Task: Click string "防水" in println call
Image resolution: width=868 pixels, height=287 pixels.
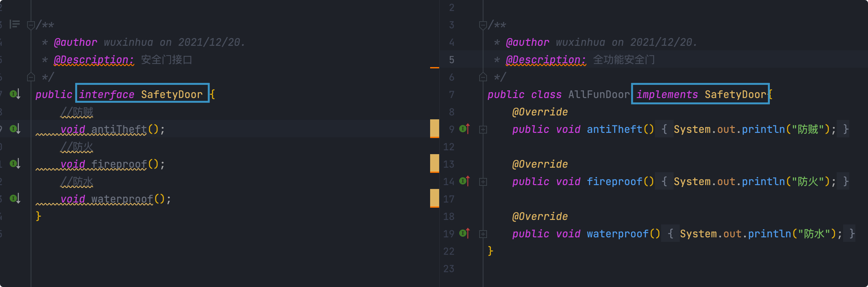Action: pos(814,234)
